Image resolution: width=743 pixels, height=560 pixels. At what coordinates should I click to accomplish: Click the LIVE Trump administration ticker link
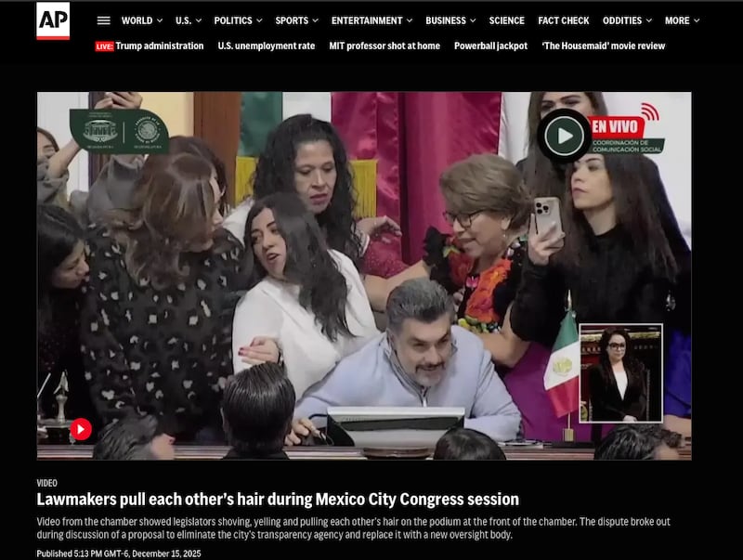tap(158, 45)
